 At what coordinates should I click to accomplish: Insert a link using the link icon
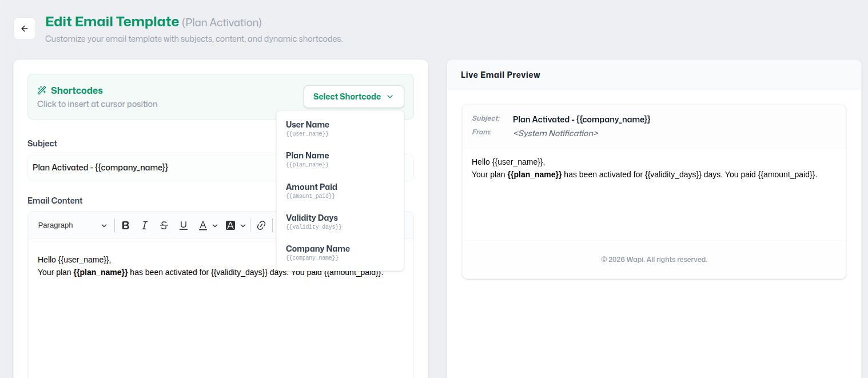(x=261, y=225)
